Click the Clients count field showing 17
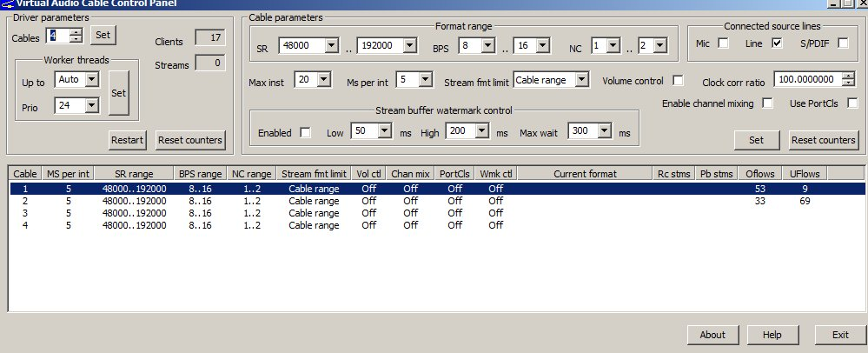Image resolution: width=868 pixels, height=353 pixels. [209, 37]
